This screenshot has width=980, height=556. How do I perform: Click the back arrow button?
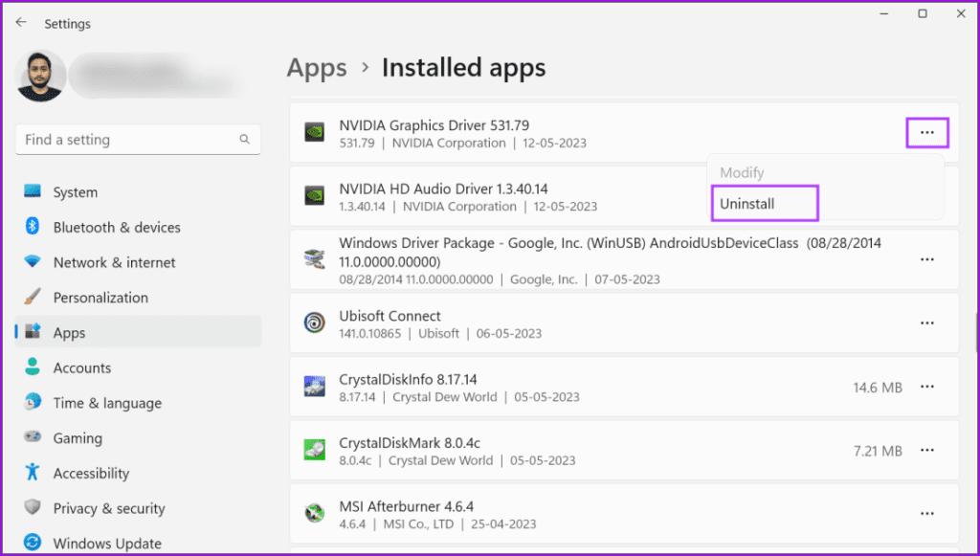[x=21, y=21]
